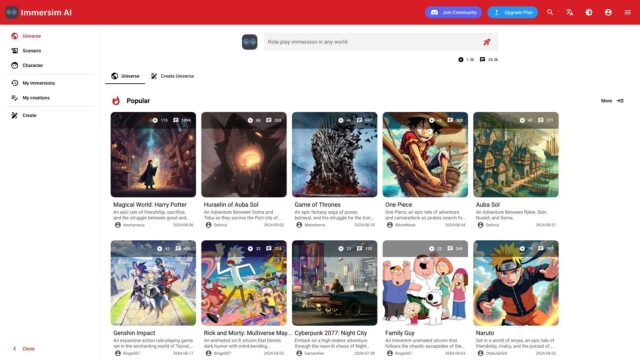Open the Family Guy thumbnail

425,283
